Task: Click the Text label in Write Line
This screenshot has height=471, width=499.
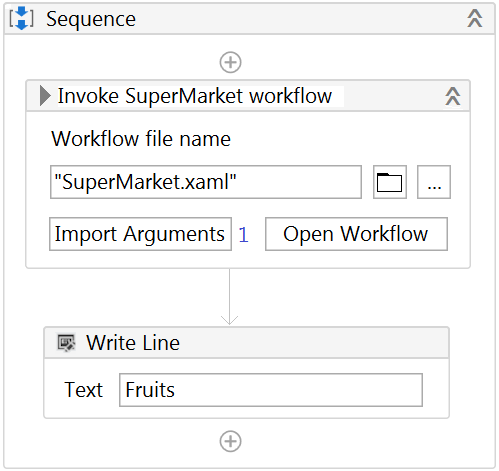Action: (x=84, y=390)
